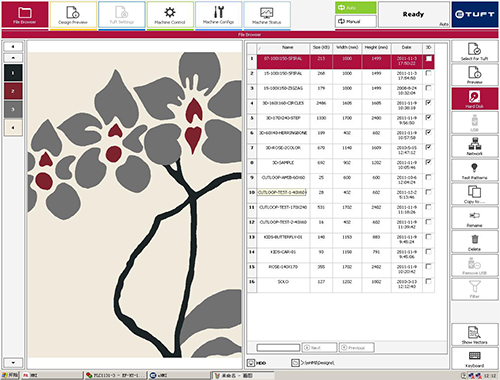Select the Network source icon
This screenshot has width=500, height=380.
pyautogui.click(x=475, y=146)
